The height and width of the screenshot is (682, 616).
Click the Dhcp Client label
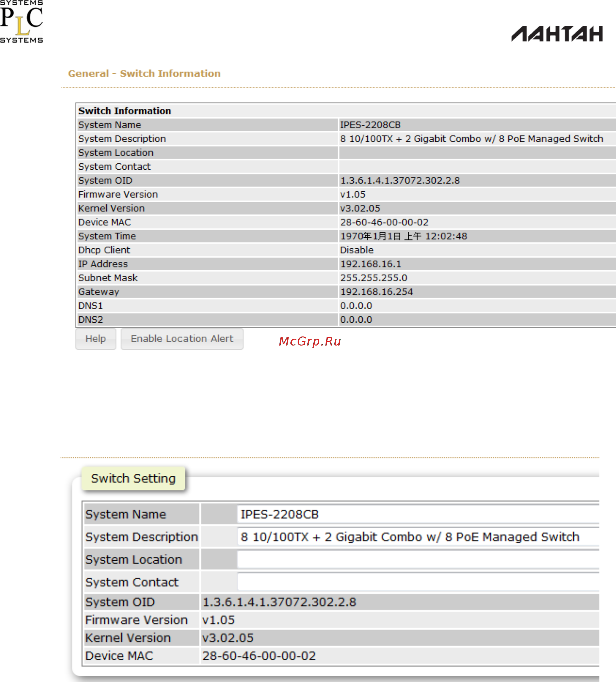pyautogui.click(x=104, y=250)
